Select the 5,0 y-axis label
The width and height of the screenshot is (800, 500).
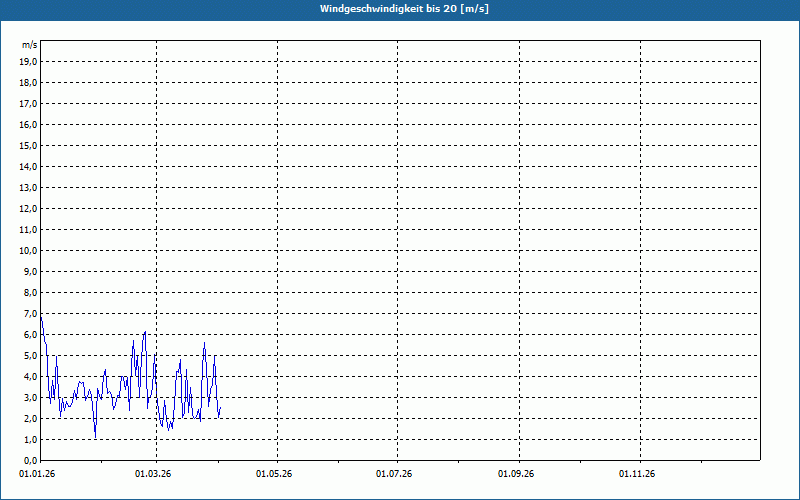29,356
